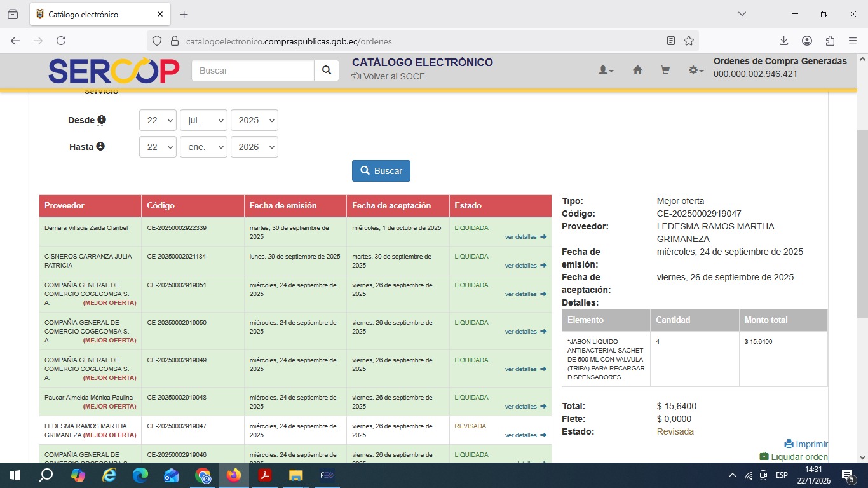This screenshot has height=488, width=868.
Task: Open the user account icon menu
Action: pyautogui.click(x=606, y=71)
